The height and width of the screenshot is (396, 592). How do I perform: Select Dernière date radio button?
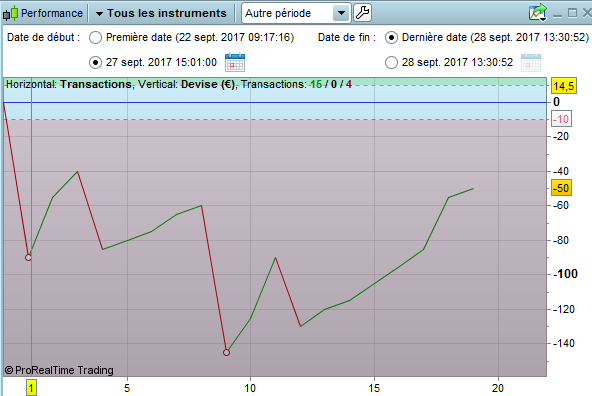tap(391, 37)
